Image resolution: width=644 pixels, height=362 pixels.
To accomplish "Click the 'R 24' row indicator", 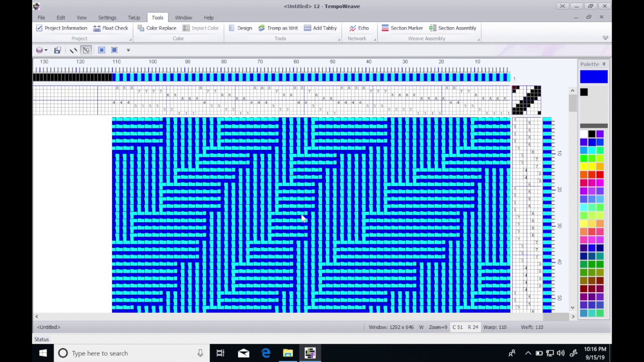I will 472,327.
